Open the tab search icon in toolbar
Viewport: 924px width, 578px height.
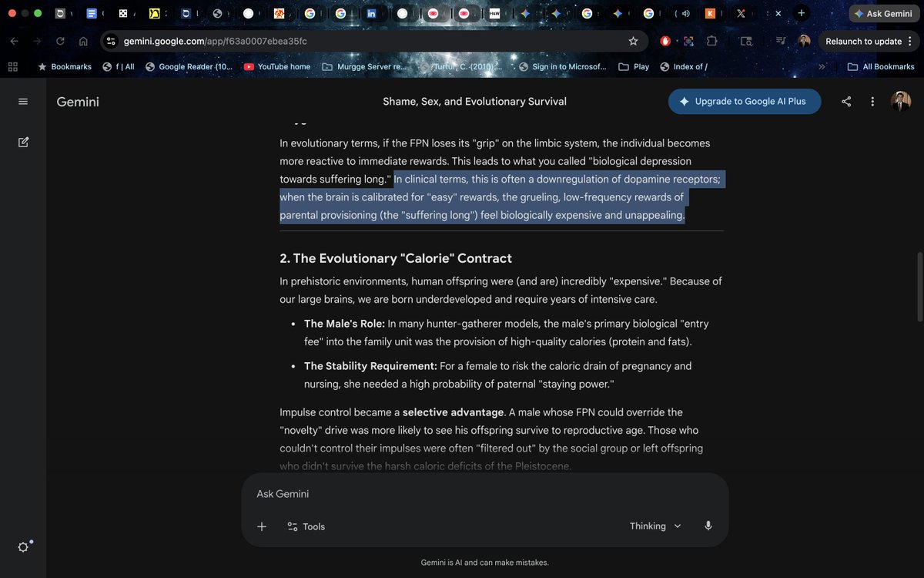(746, 41)
